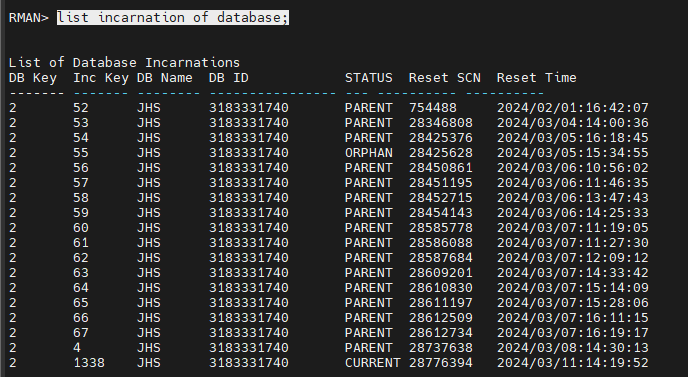Click Reset SCN value 28610830

coord(441,288)
